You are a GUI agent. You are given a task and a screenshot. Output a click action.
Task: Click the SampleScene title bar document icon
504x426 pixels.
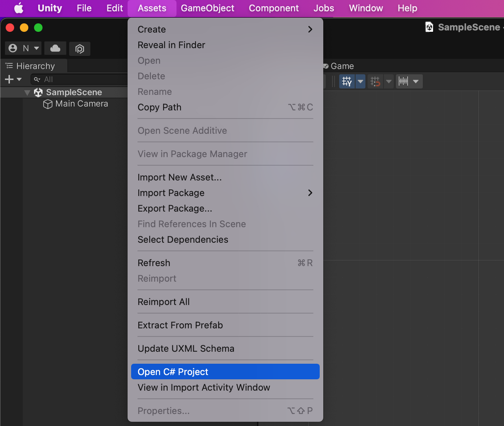(x=429, y=27)
